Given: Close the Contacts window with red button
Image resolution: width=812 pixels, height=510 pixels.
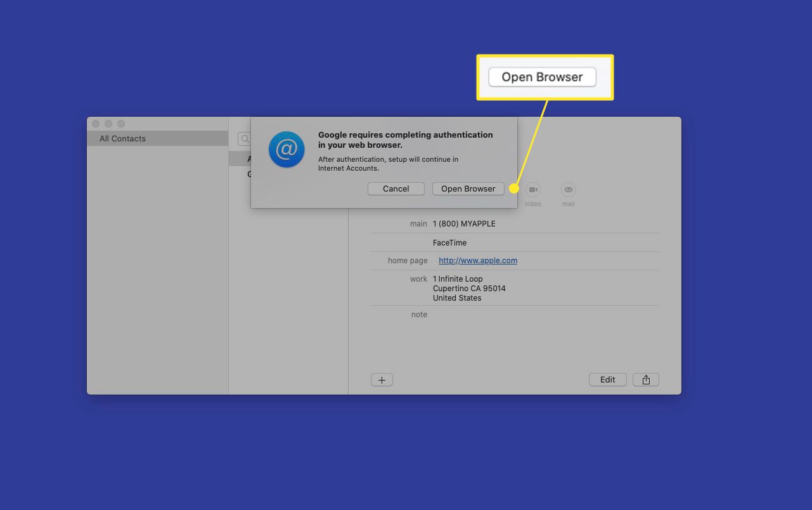Looking at the screenshot, I should (96, 124).
